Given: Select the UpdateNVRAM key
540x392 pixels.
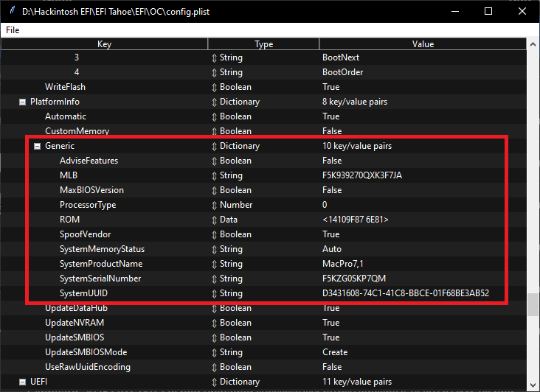Looking at the screenshot, I should click(x=75, y=323).
